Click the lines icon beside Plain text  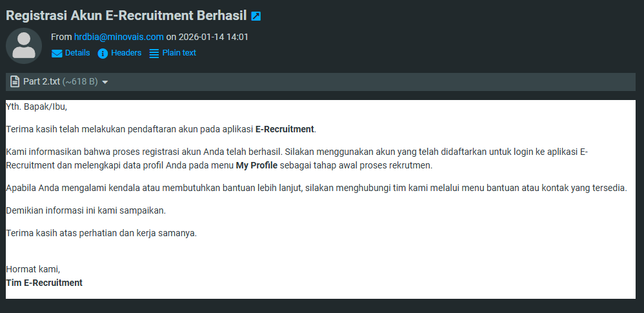pyautogui.click(x=154, y=54)
